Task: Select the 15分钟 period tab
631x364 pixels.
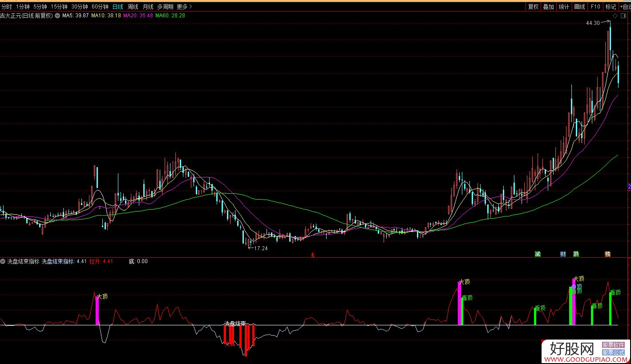Action: click(59, 7)
